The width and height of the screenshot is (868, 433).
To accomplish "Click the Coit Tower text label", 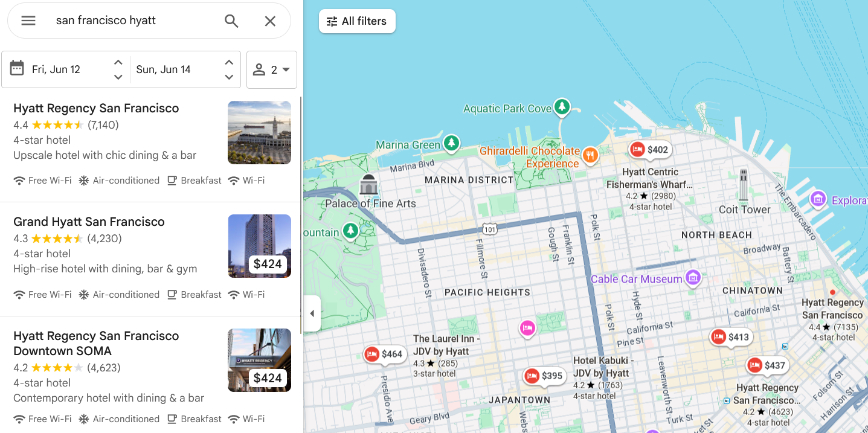I will (x=745, y=210).
